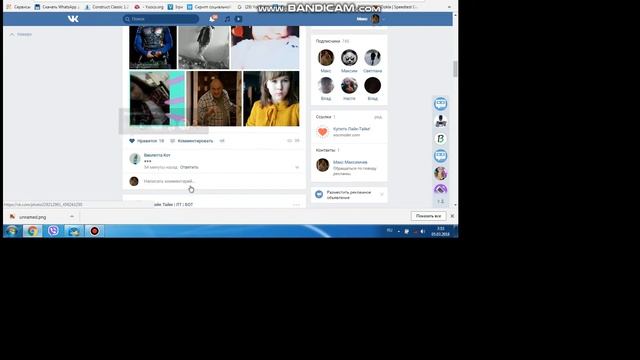This screenshot has width=640, height=360.
Task: Open first chat bubble in right sidebar
Action: point(440,104)
